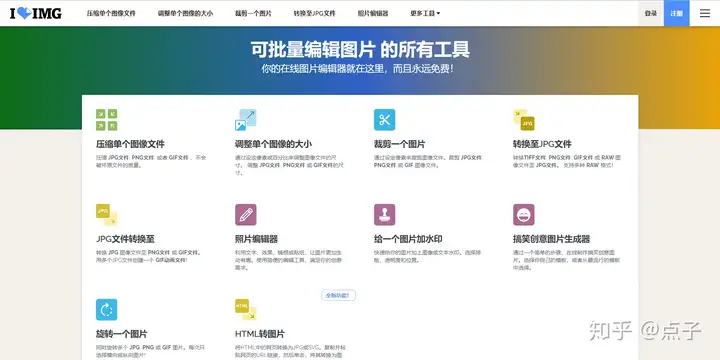Expand the 更多工具 dropdown in navbar
Screen dimensions: 720x360
coord(425,13)
